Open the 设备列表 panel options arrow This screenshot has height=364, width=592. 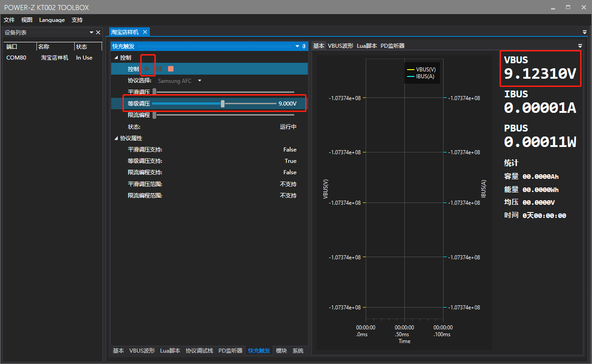pos(91,32)
